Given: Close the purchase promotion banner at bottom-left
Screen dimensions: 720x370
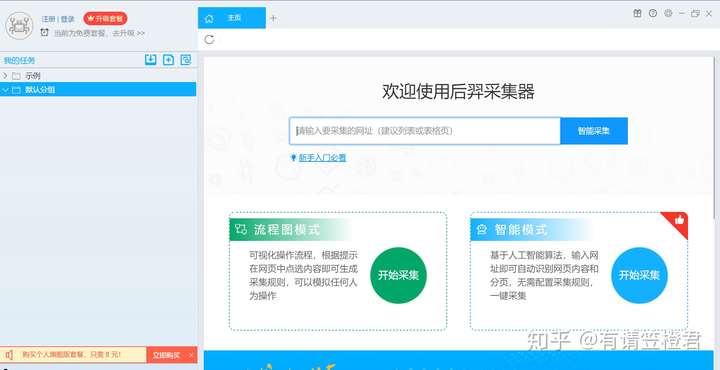Looking at the screenshot, I should pos(191,355).
